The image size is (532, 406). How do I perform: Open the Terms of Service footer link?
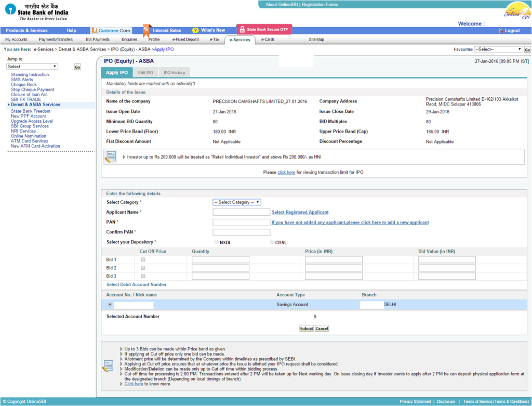click(496, 402)
